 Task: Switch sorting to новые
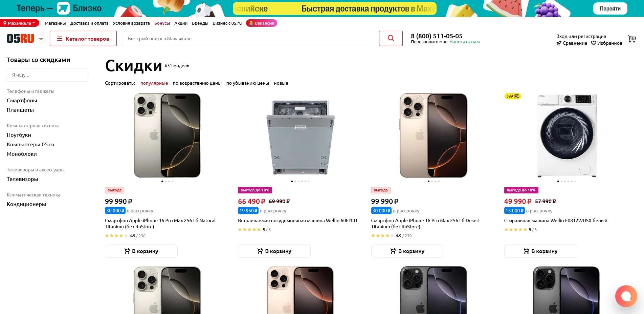tap(281, 83)
